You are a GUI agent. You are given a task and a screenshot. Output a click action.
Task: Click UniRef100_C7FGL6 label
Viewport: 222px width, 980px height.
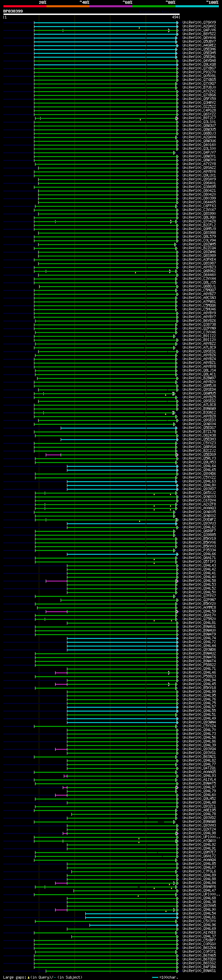(x=199, y=871)
